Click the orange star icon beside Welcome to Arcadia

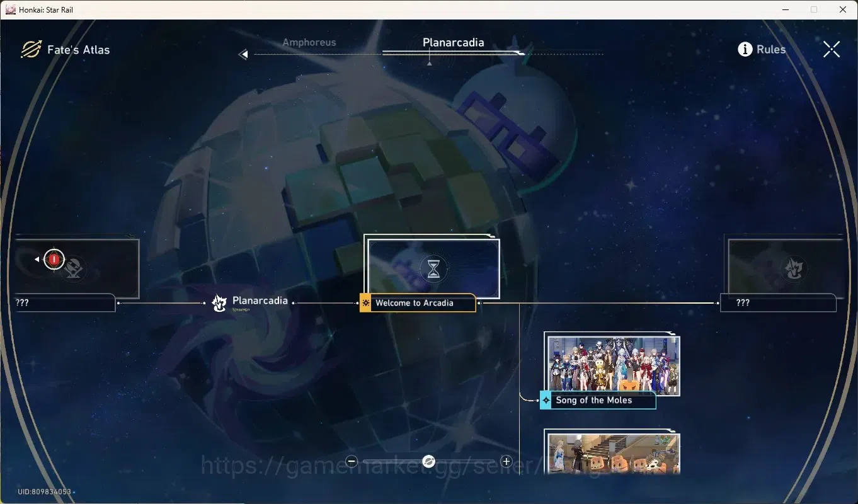(x=365, y=303)
